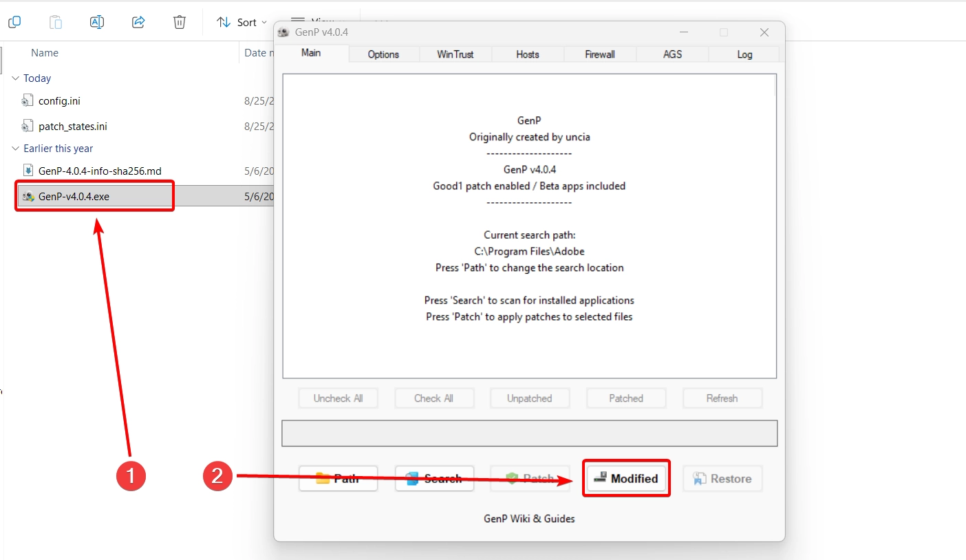
Task: Select GenP-4.0.4-info-sha256.md file
Action: click(x=100, y=171)
